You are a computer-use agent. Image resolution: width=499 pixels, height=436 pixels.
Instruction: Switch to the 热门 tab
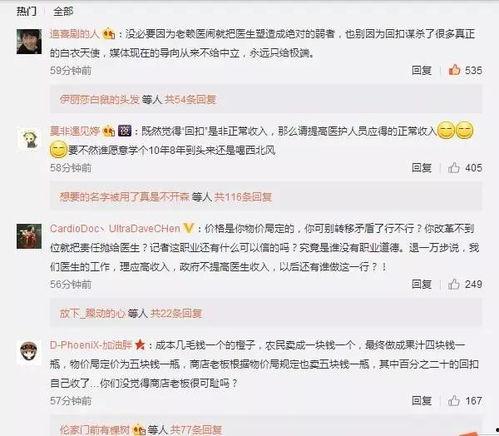26,11
